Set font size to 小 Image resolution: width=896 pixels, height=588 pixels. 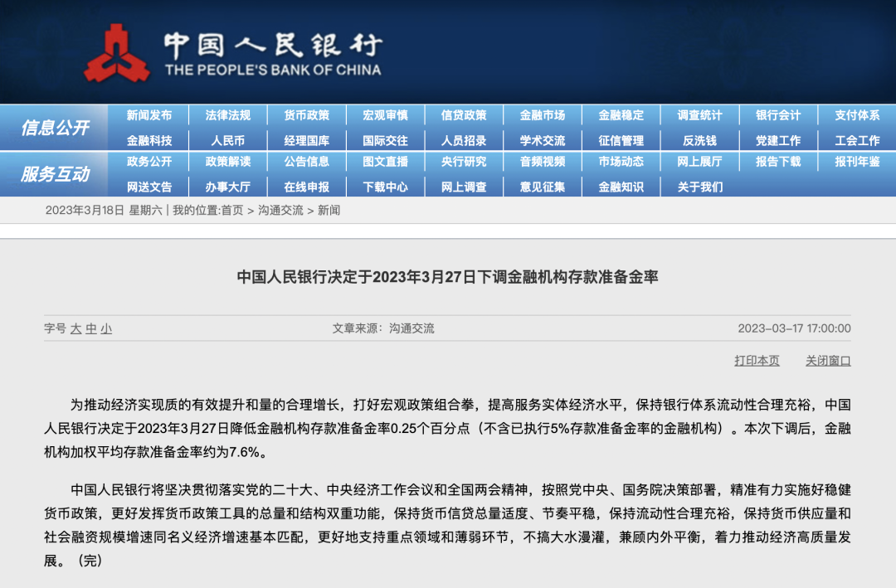(x=106, y=328)
